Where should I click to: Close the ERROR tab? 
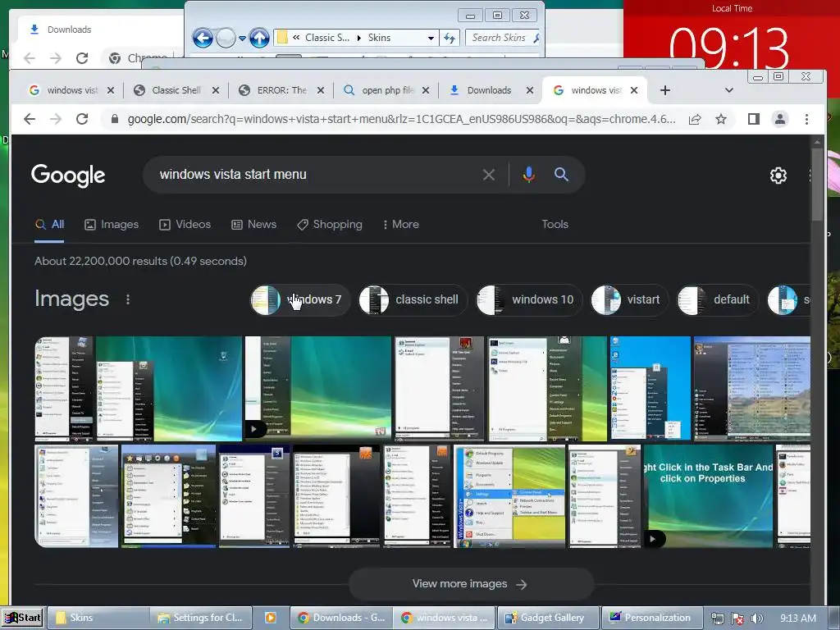(321, 90)
